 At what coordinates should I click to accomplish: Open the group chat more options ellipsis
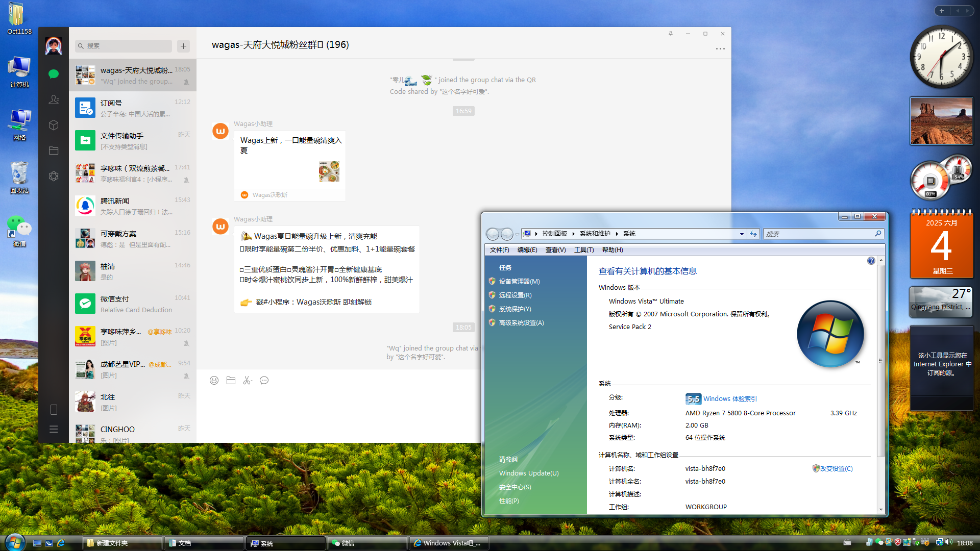720,49
